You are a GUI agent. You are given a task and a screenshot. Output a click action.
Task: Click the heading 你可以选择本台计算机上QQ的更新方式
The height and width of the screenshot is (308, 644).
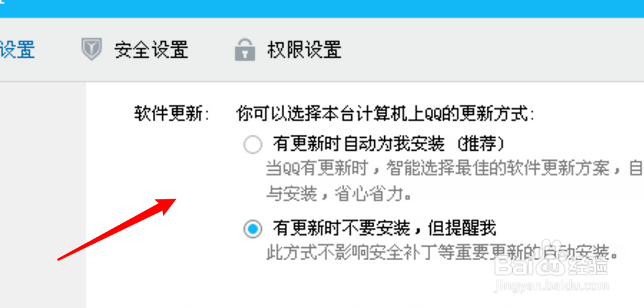[x=385, y=114]
